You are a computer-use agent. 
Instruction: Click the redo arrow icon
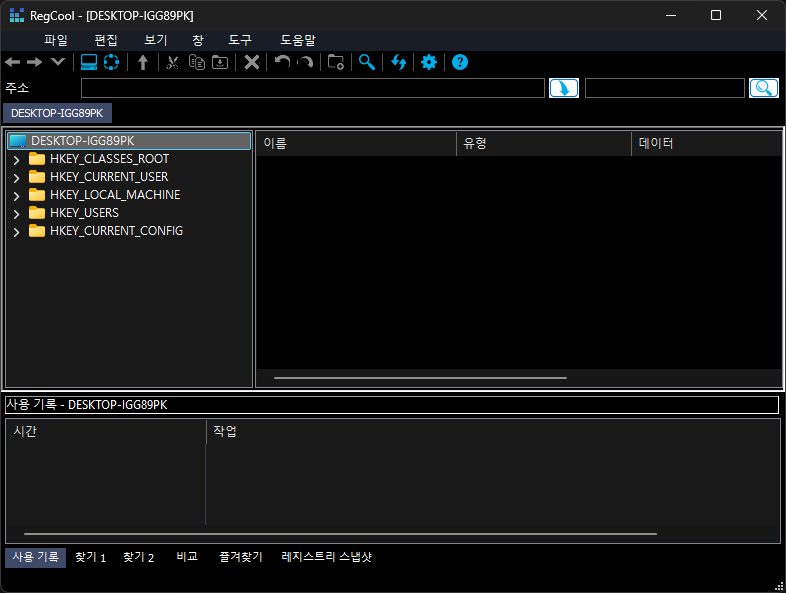tap(305, 62)
